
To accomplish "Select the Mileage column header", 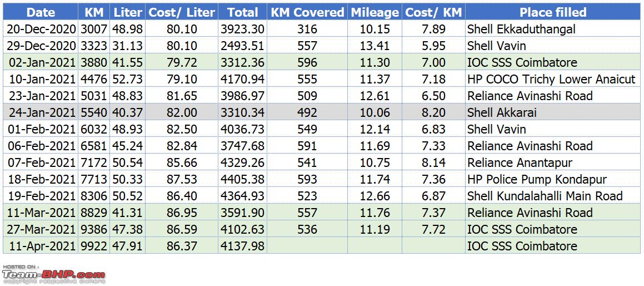I will (x=375, y=12).
